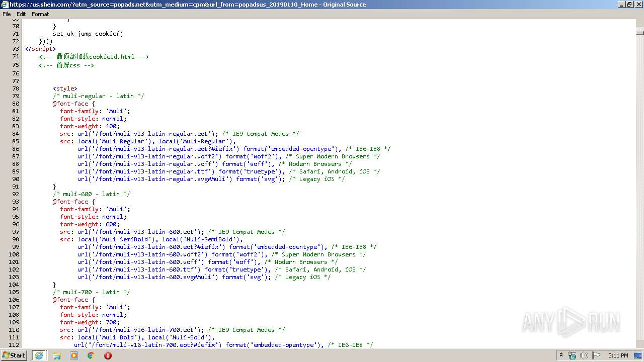Click the Internet Explorer icon in title bar
Screen dimensions: 644x362
pos(5,4)
